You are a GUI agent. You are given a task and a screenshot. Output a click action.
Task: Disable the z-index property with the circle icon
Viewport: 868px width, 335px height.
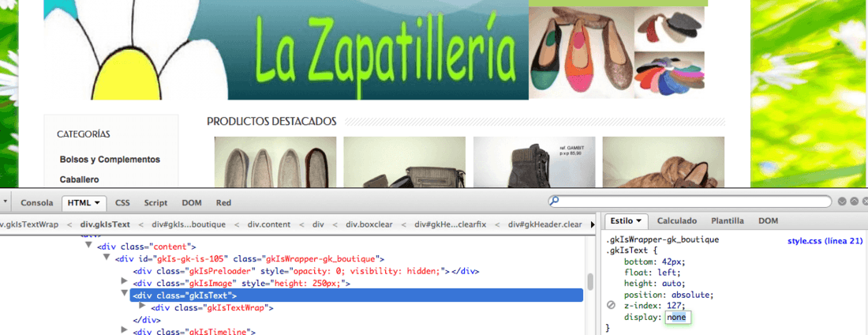pyautogui.click(x=611, y=305)
